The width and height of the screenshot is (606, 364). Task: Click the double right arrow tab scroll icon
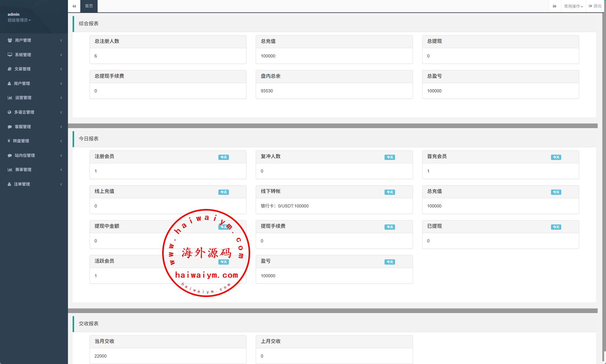coord(555,6)
